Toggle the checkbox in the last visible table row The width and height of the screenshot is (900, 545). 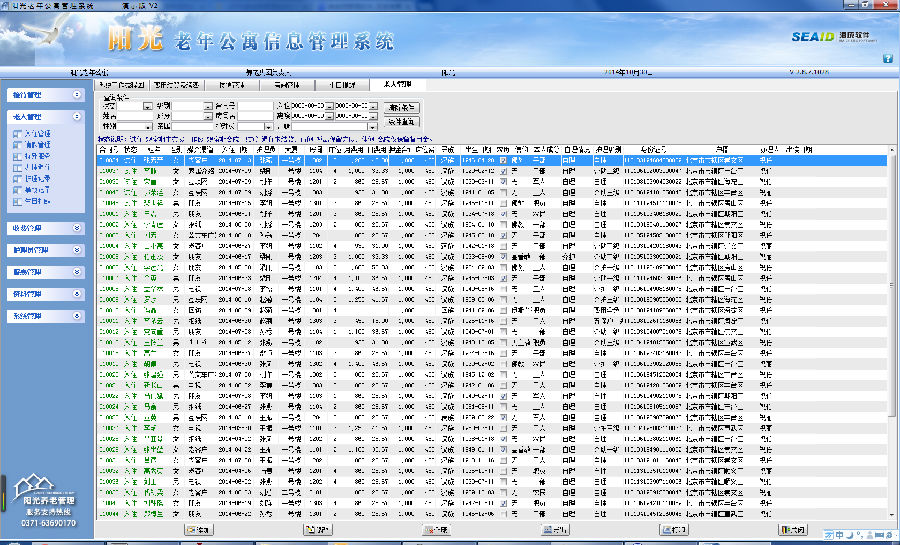coord(505,514)
